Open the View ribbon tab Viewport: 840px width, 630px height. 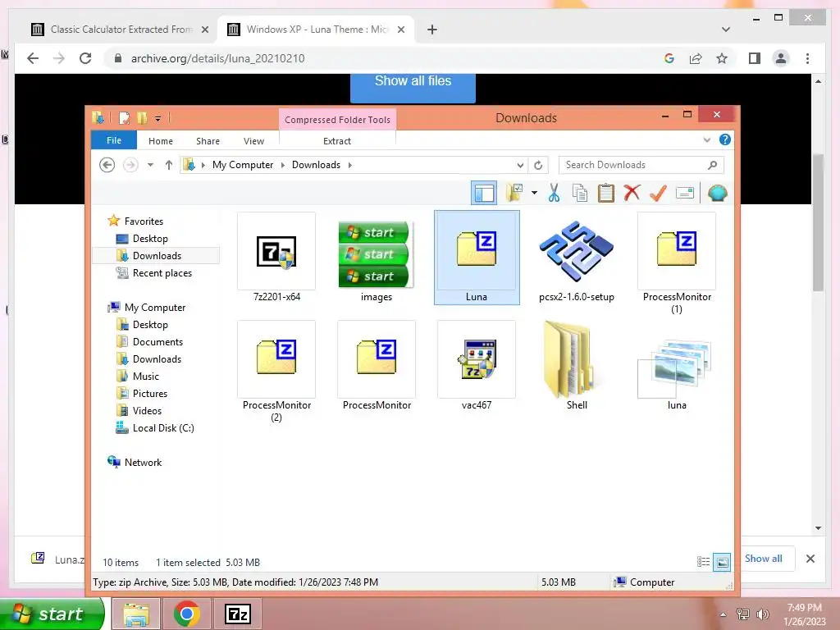click(x=254, y=141)
